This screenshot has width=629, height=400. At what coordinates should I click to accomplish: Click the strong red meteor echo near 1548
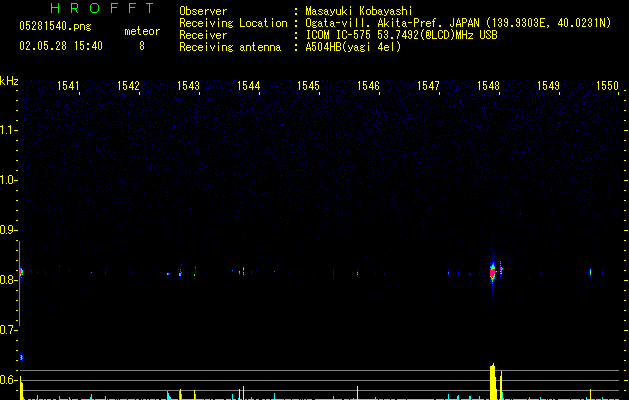pyautogui.click(x=493, y=273)
